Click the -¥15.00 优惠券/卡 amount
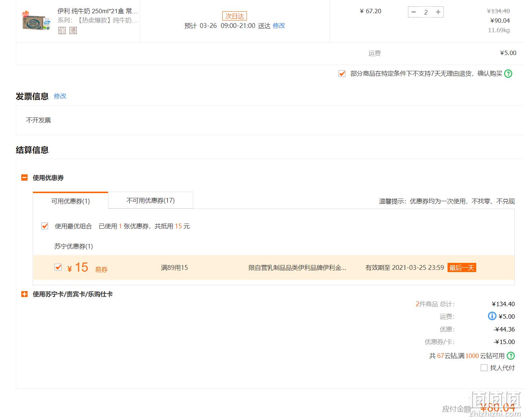The image size is (524, 420). tap(504, 342)
